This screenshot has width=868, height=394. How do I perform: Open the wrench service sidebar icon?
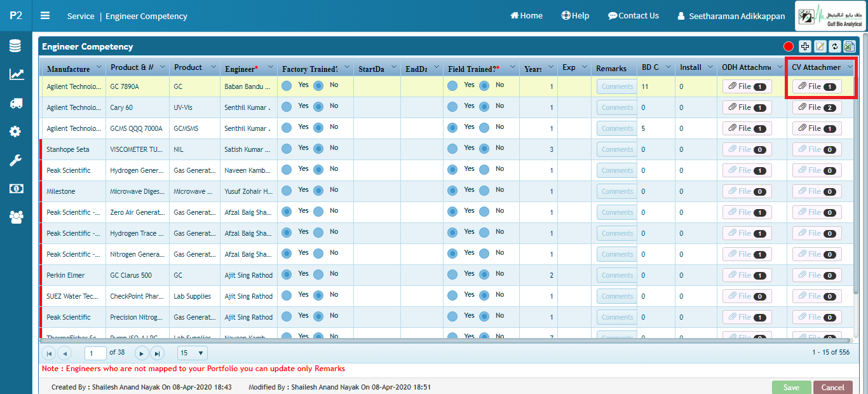16,160
